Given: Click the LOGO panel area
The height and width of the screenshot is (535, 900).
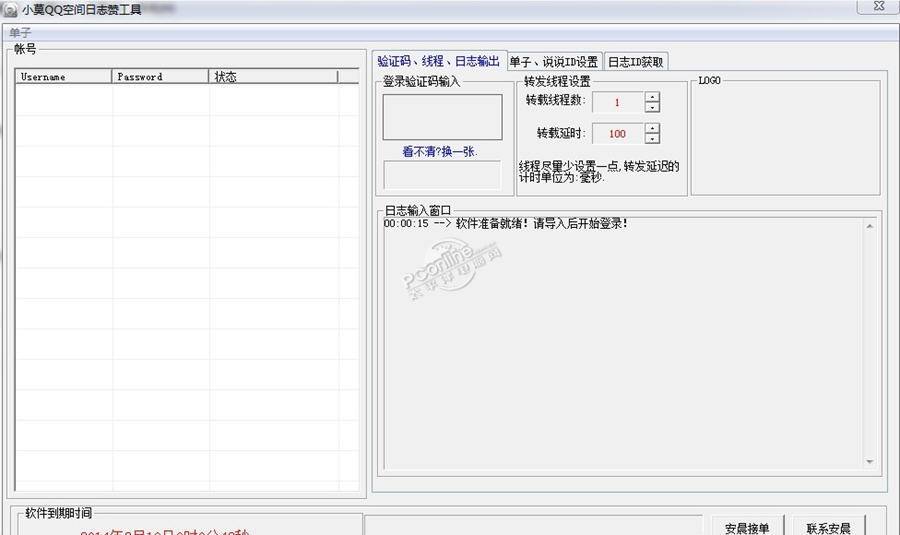Looking at the screenshot, I should pos(785,138).
